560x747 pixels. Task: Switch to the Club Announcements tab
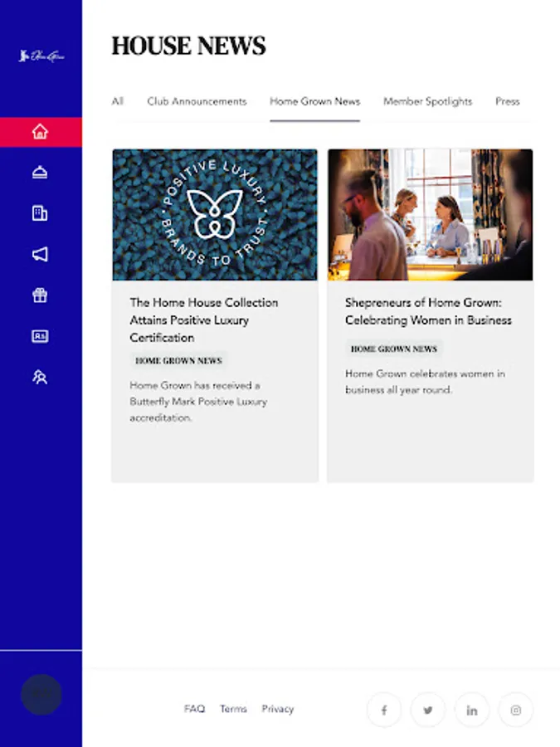pos(197,101)
